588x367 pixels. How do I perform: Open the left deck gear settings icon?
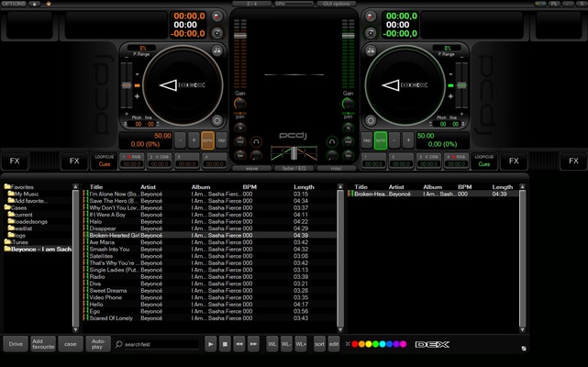point(216,120)
